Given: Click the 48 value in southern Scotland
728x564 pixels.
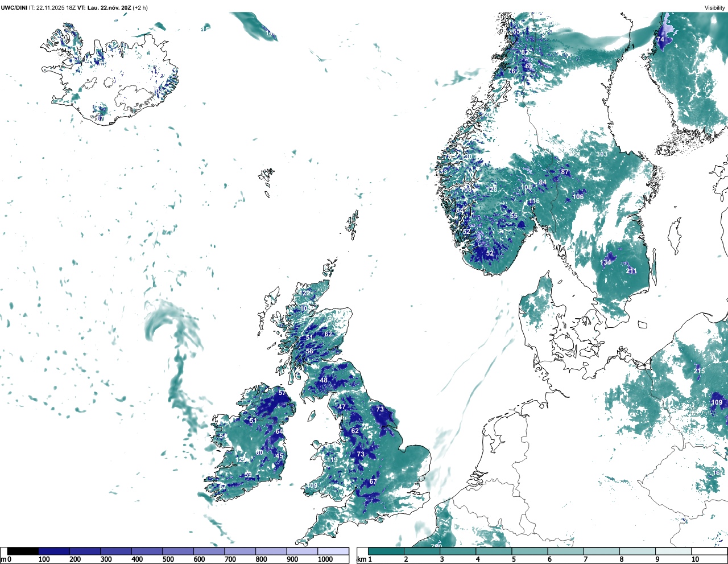Looking at the screenshot, I should (x=324, y=380).
